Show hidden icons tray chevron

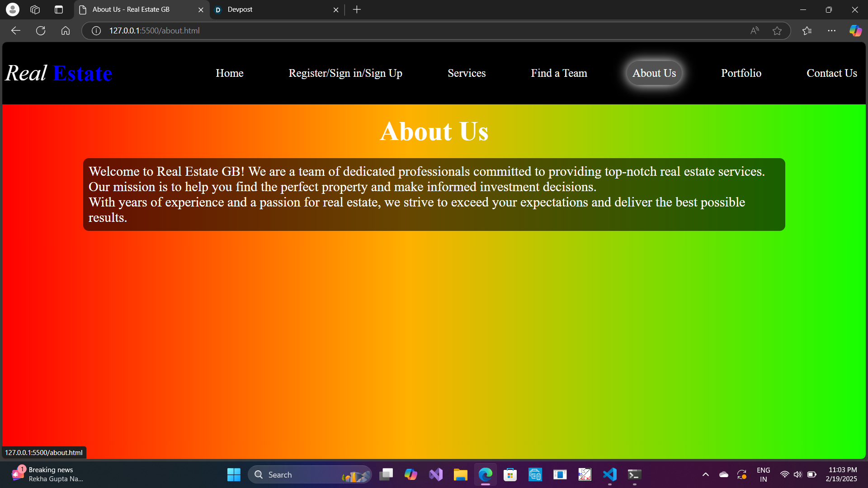tap(705, 474)
